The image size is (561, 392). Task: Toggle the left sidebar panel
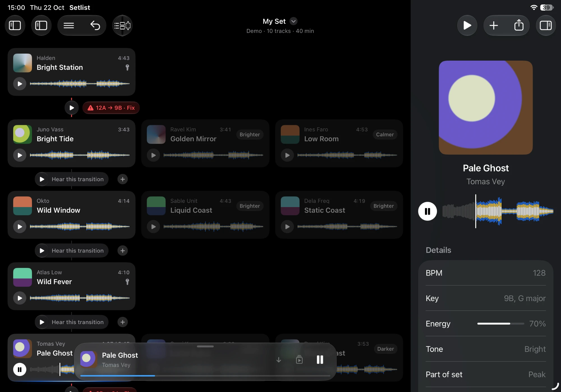[x=15, y=26]
